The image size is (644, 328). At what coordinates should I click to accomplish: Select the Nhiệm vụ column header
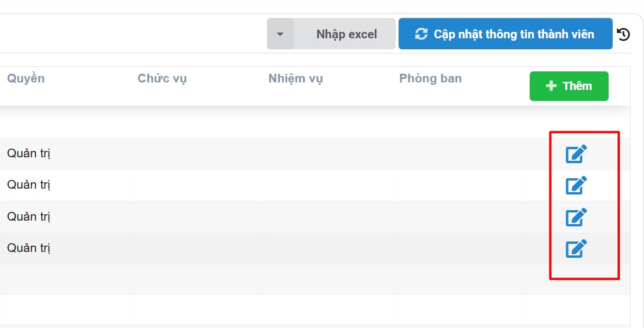click(x=295, y=78)
